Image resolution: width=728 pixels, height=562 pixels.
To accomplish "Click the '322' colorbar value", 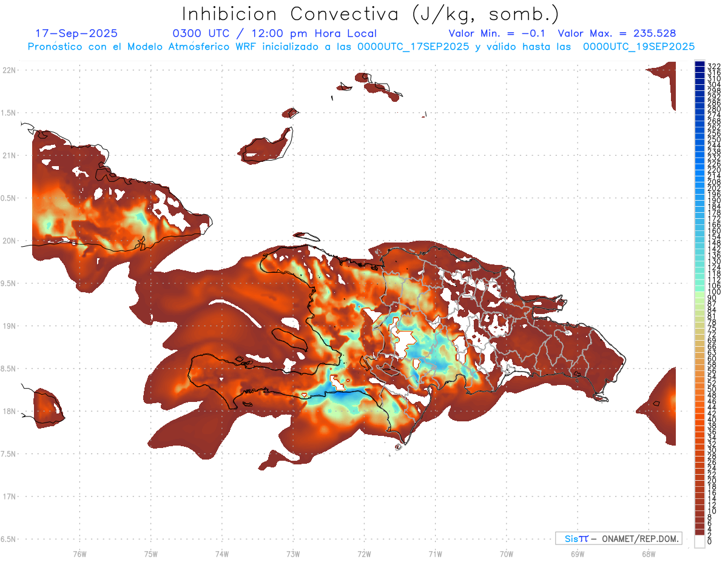I will [x=713, y=66].
